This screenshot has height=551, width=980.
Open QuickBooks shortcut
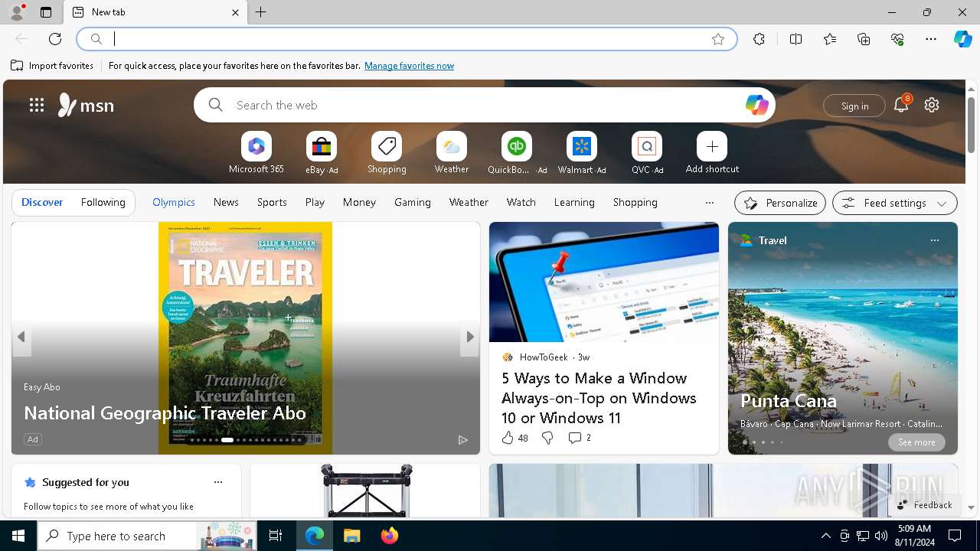pyautogui.click(x=517, y=152)
